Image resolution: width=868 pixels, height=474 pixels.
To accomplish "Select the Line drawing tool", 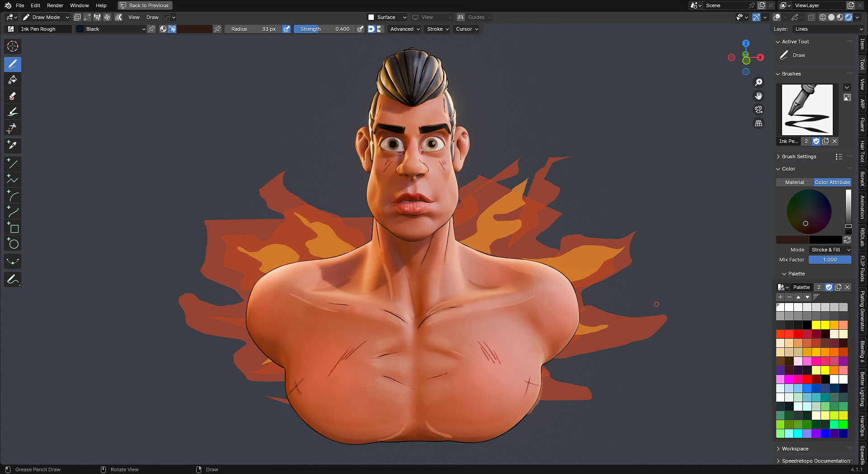I will [13, 164].
